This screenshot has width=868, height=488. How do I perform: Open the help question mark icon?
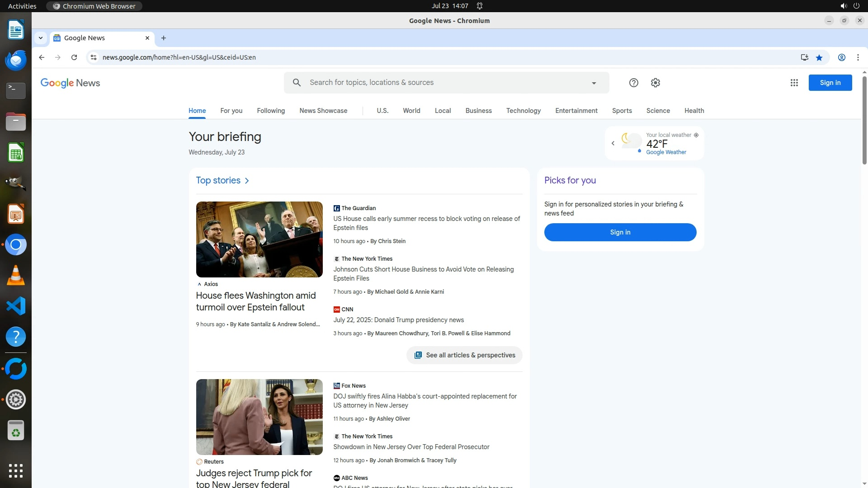634,83
